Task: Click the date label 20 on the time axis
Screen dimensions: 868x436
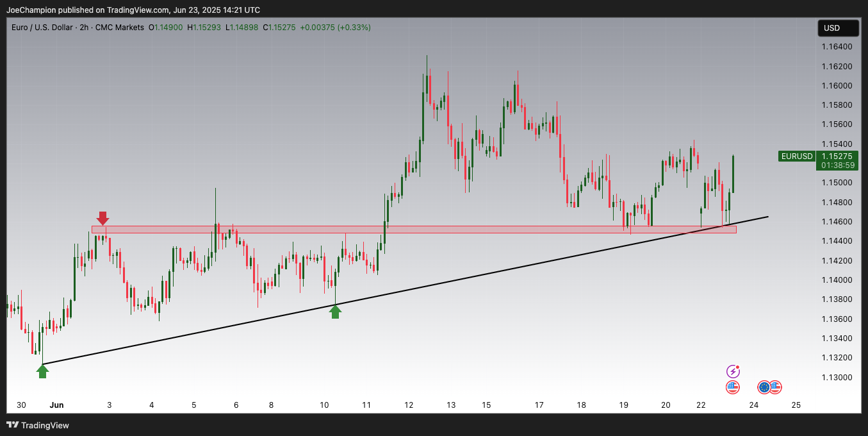Action: click(666, 405)
